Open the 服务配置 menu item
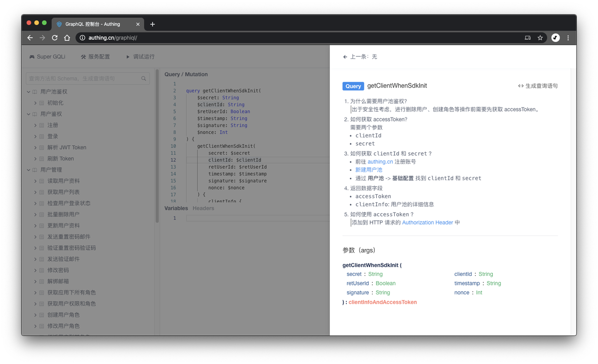The height and width of the screenshot is (364, 598). [95, 57]
